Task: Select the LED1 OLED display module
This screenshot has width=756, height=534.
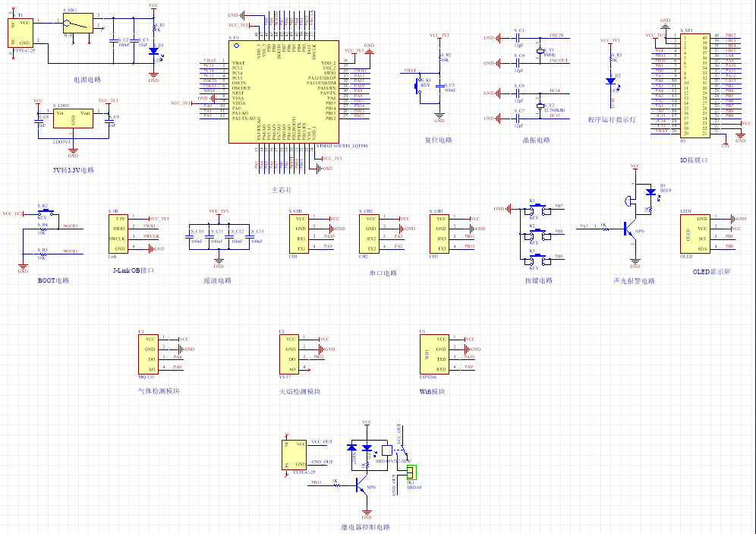Action: [695, 233]
